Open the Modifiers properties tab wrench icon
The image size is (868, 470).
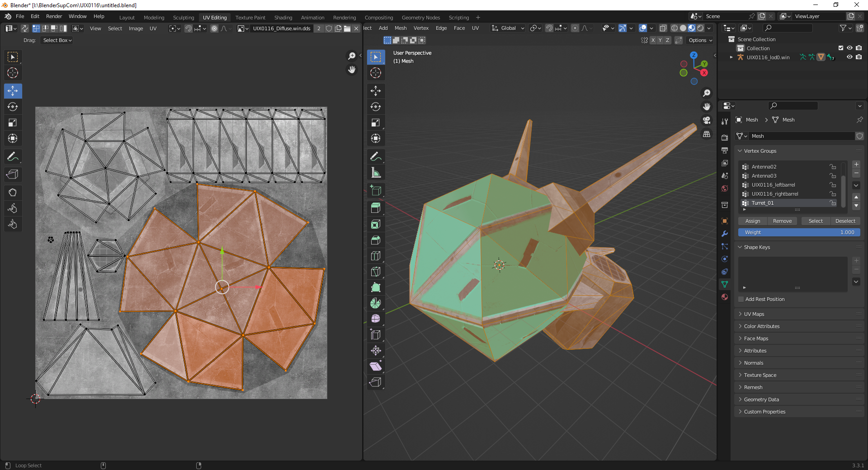725,234
